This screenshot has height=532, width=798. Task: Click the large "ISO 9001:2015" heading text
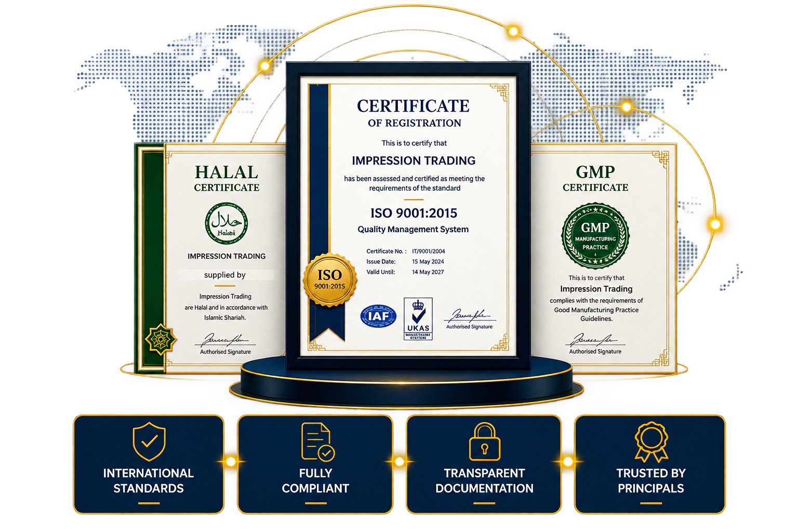414,213
